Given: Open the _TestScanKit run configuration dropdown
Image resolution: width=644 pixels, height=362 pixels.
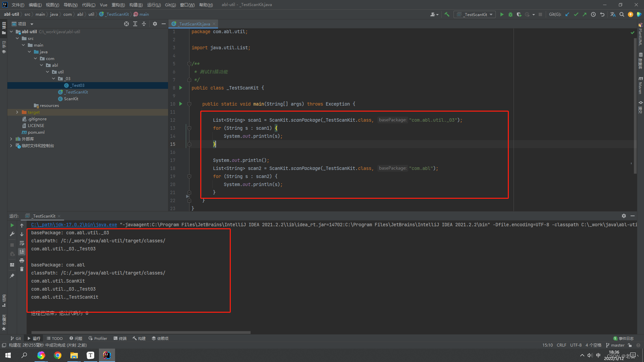Looking at the screenshot, I should pos(475,14).
